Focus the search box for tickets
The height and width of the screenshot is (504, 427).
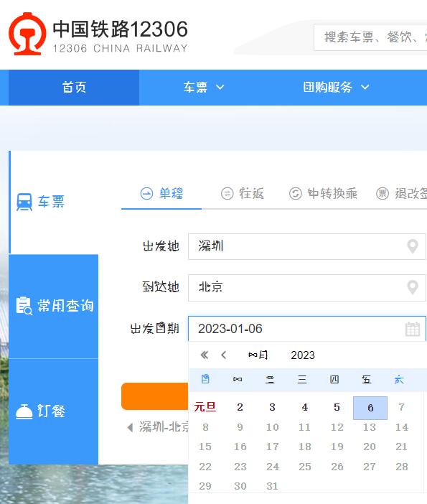click(370, 37)
